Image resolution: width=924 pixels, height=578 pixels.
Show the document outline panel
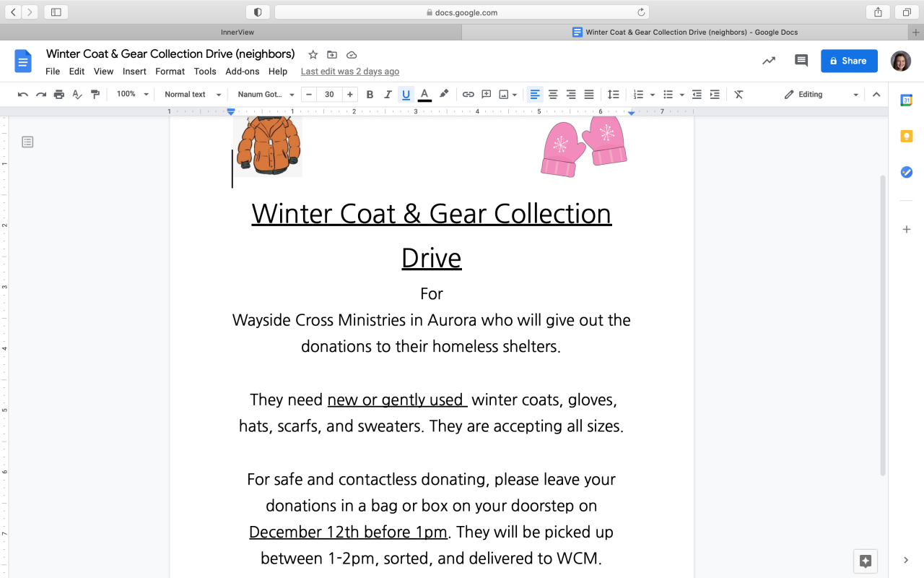point(27,142)
